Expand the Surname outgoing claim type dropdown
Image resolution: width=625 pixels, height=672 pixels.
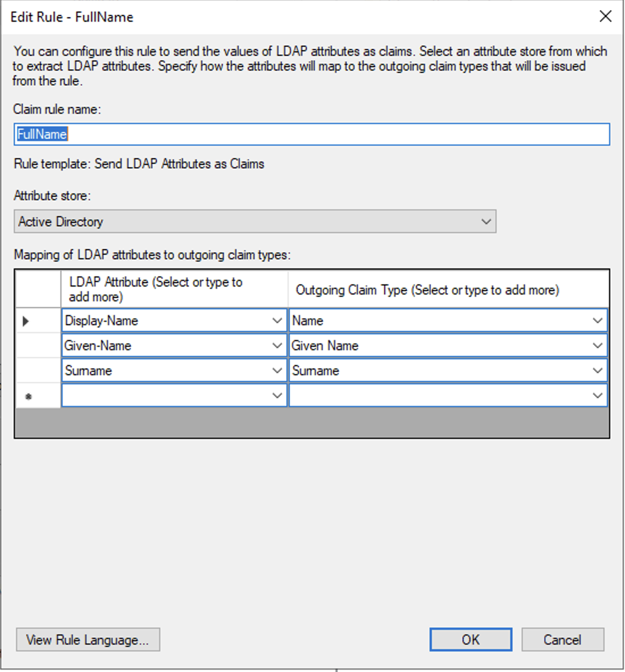[x=597, y=371]
